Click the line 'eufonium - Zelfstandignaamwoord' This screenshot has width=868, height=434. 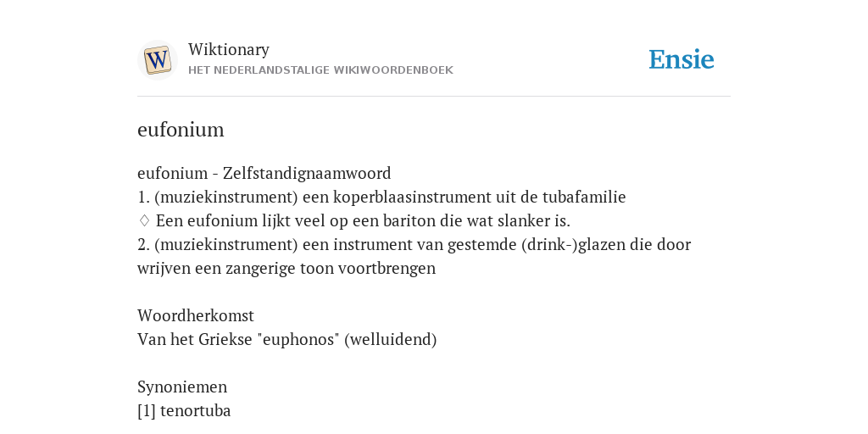click(x=264, y=173)
